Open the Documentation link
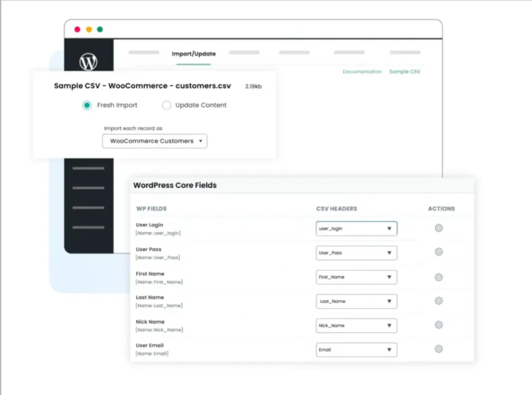Viewport: 532px width, 395px height. [362, 72]
